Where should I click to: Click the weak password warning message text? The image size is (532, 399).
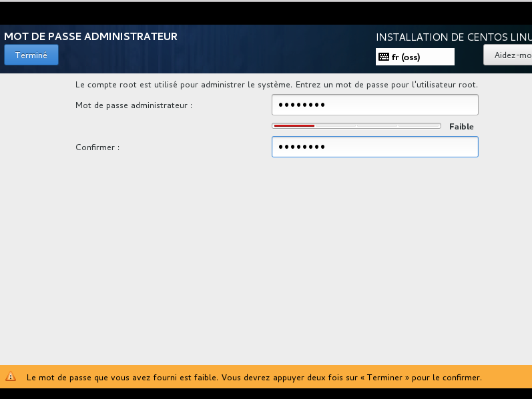tap(254, 378)
